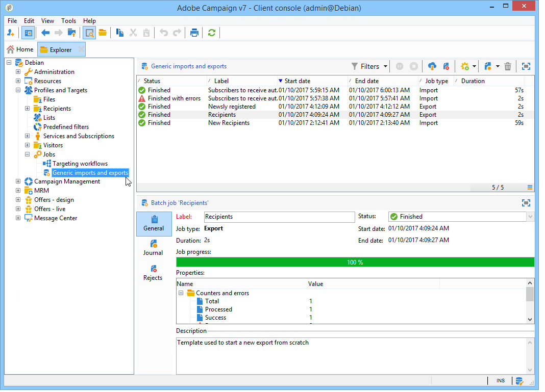The height and width of the screenshot is (392, 545).
Task: Open the View menu
Action: [x=47, y=21]
